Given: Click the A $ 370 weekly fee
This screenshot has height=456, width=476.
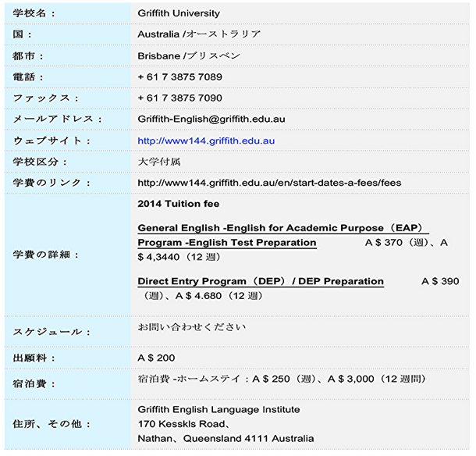Looking at the screenshot, I should [398, 243].
